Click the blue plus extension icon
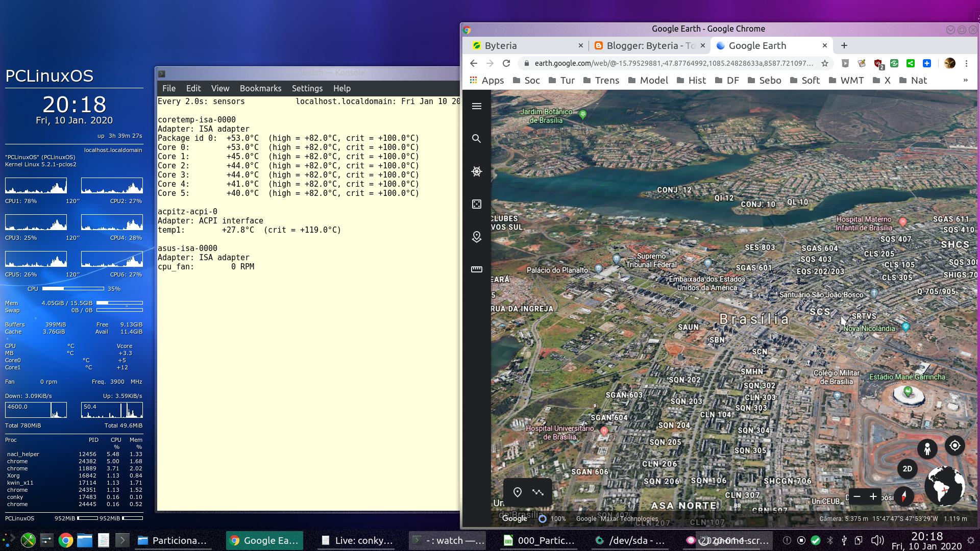Viewport: 980px width, 551px height. tap(927, 63)
